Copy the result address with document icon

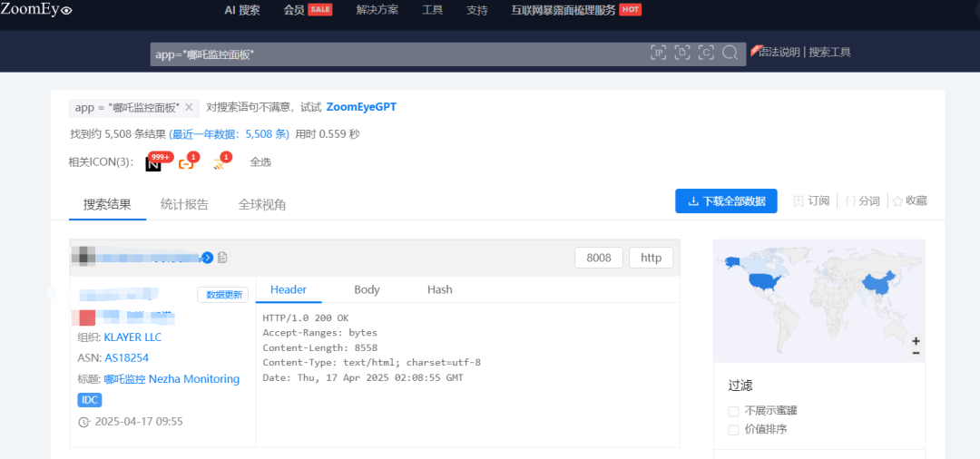(222, 258)
